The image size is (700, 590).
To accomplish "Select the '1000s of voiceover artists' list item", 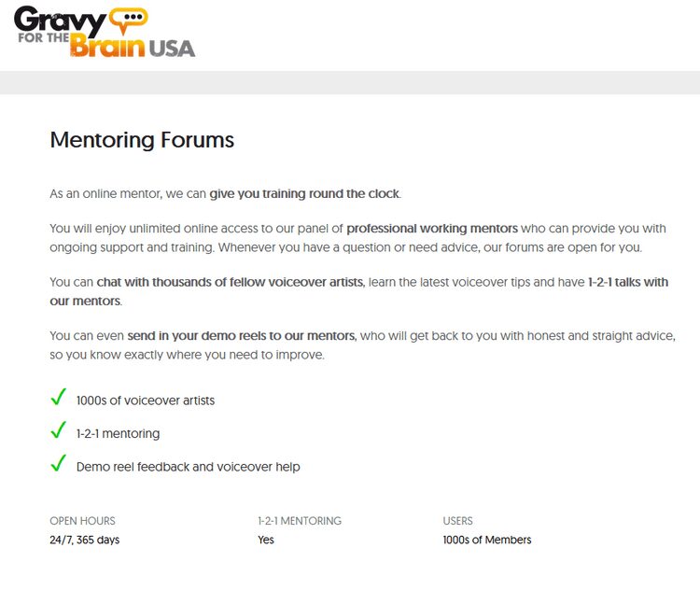I will point(146,400).
